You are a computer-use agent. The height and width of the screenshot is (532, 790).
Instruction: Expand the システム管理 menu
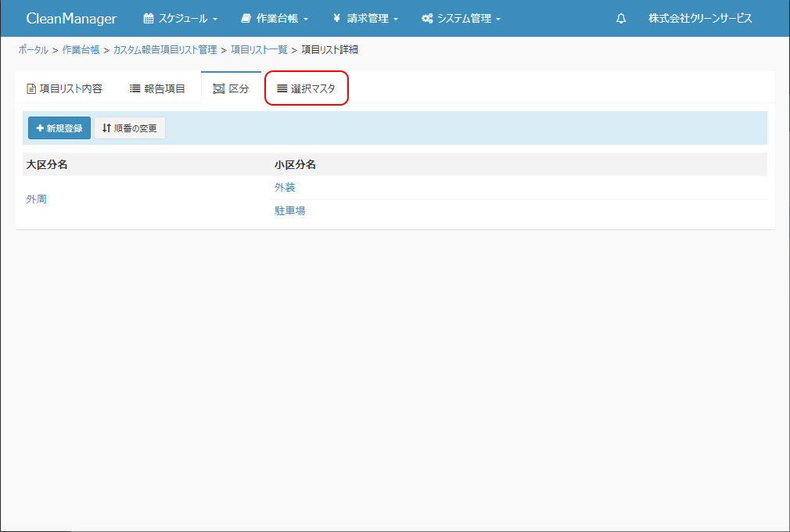(x=461, y=19)
